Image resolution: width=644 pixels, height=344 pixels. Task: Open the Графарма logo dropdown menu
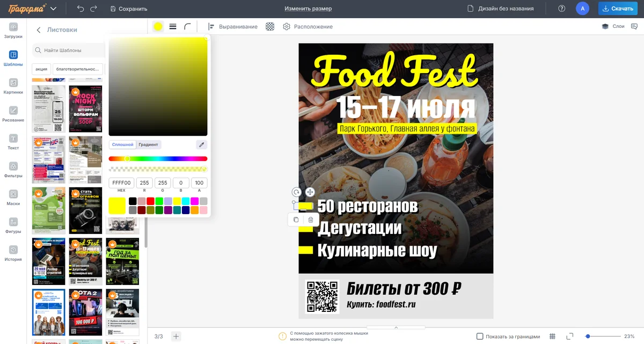point(53,9)
